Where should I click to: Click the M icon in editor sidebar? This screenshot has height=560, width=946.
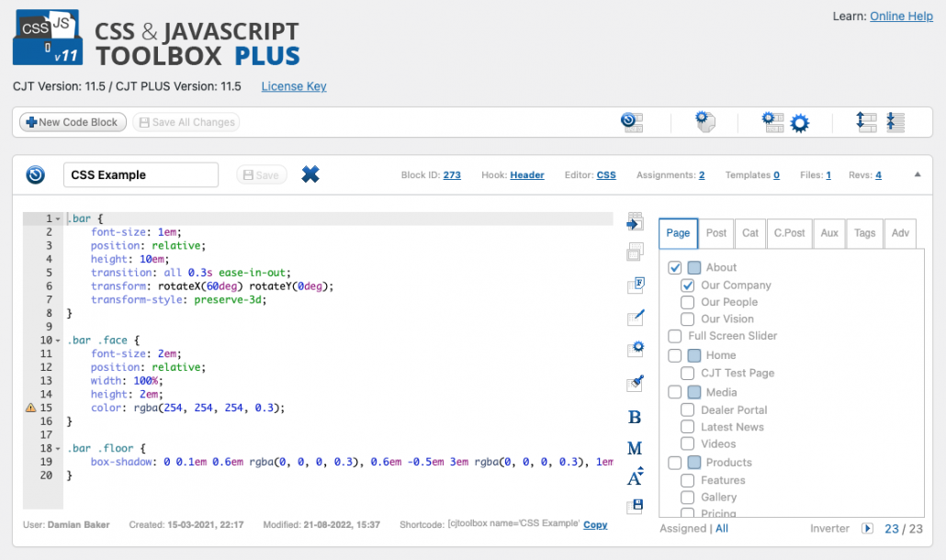(634, 448)
